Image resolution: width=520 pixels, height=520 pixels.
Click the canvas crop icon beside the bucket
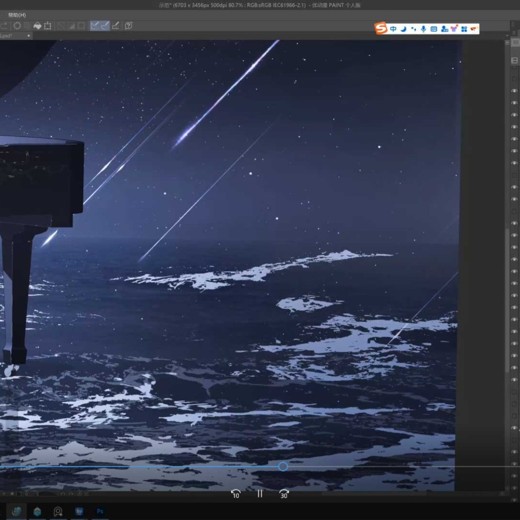[48, 26]
